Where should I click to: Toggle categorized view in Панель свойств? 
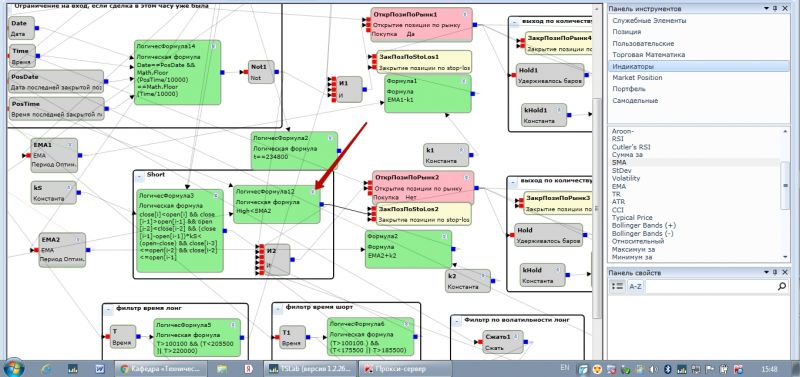617,287
